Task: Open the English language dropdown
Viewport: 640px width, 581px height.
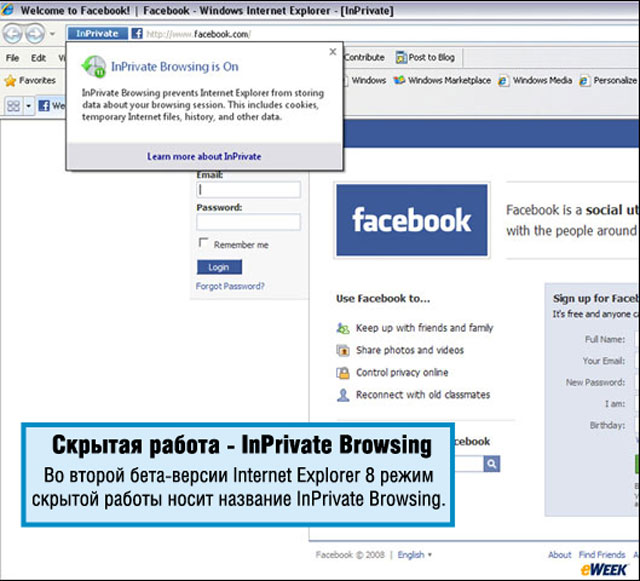Action: point(415,554)
